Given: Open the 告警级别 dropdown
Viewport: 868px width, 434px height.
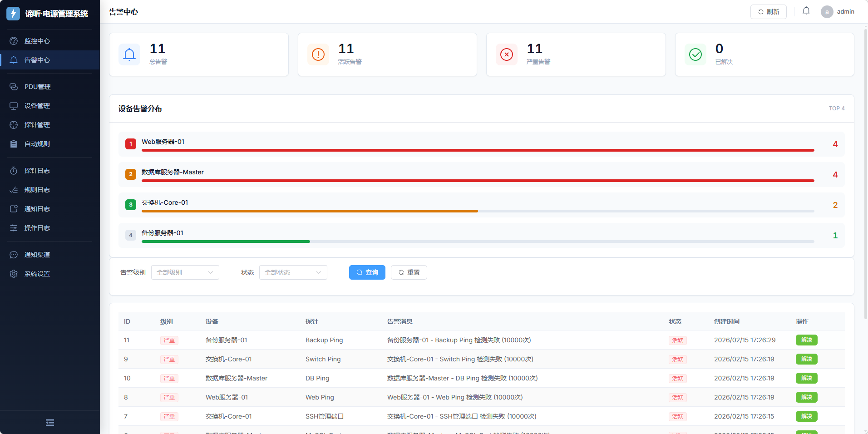Looking at the screenshot, I should click(185, 272).
